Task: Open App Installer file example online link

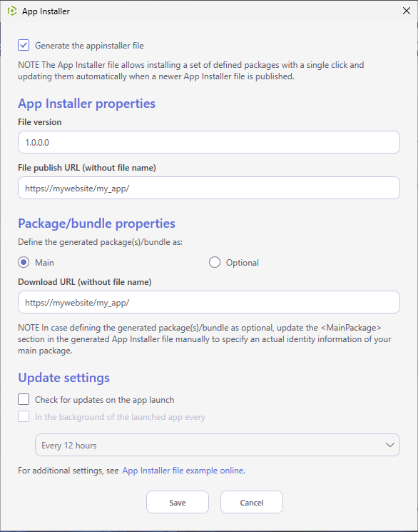Action: [183, 471]
